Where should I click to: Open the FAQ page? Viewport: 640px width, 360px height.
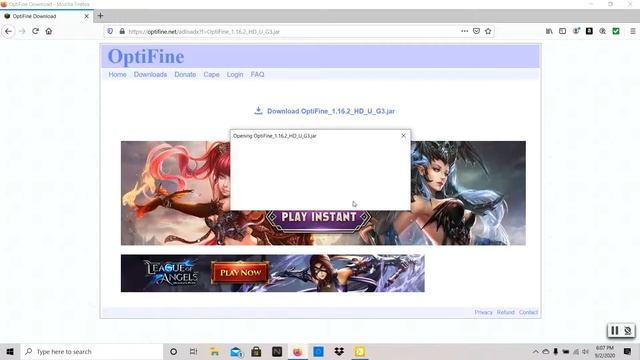pos(257,74)
